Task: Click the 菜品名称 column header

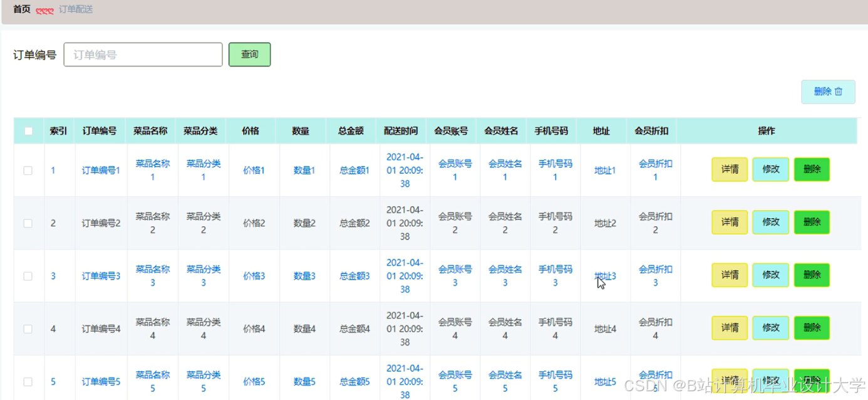Action: pyautogui.click(x=150, y=131)
